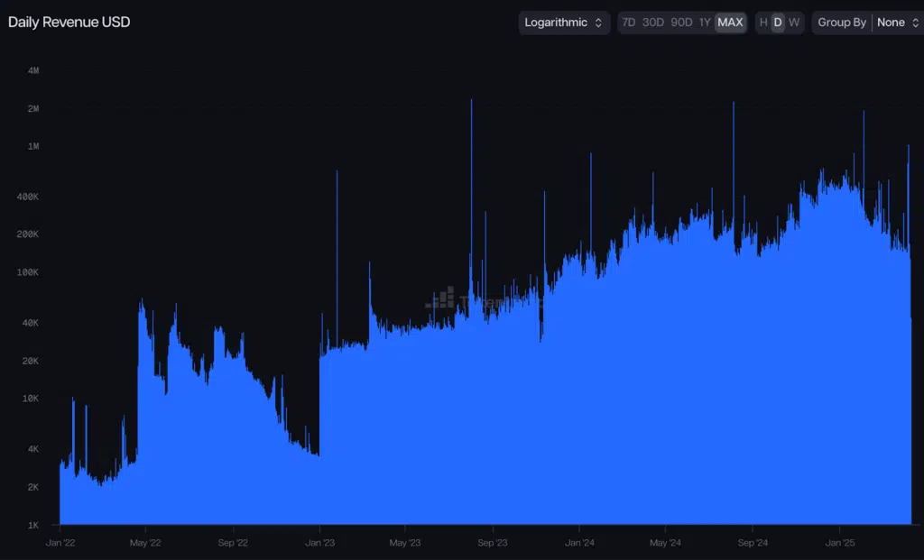Click the May '24 x-axis label
Screen dimensions: 924x560
coord(666,543)
